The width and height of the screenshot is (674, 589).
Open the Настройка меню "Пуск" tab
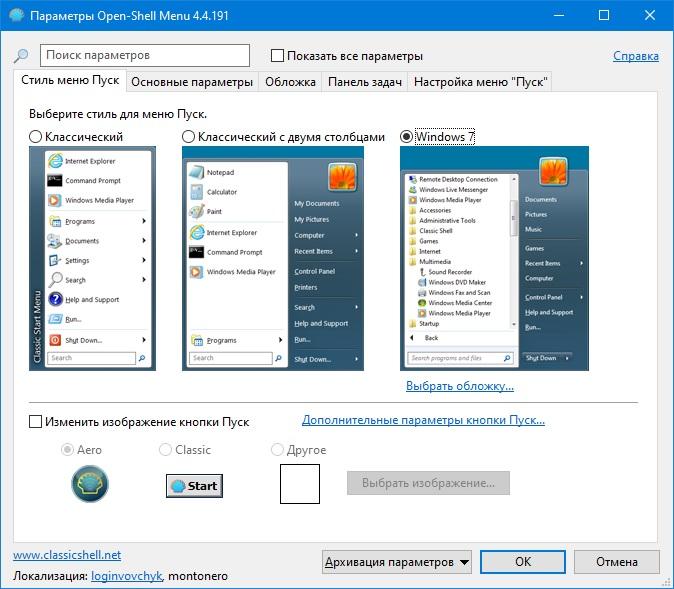coord(481,82)
